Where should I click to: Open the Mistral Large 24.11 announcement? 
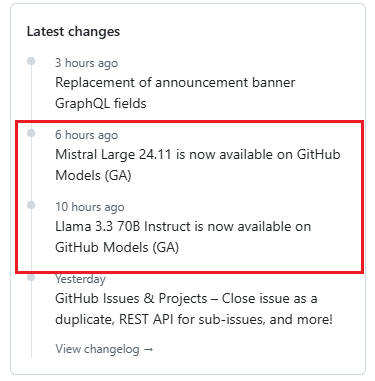[x=198, y=165]
